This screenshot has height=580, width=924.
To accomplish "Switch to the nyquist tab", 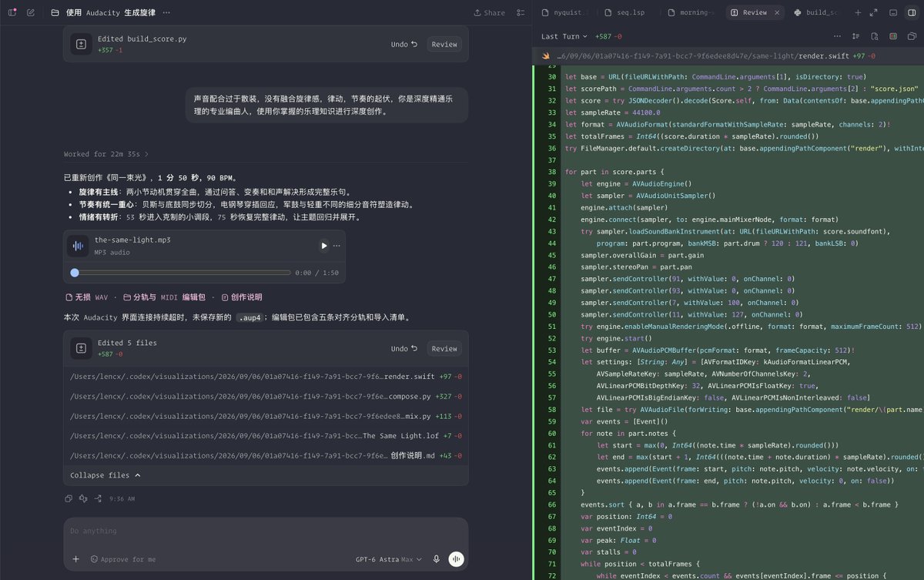I will 564,12.
